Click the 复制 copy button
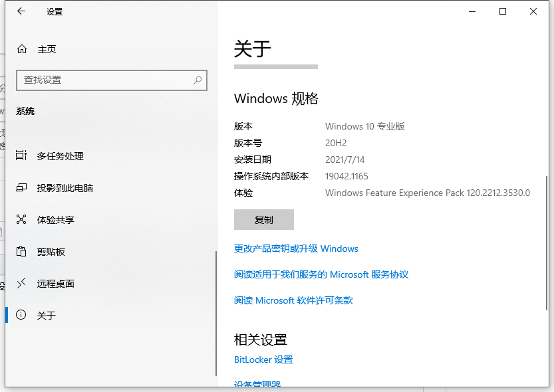Viewport: 554px width, 392px height. tap(263, 219)
